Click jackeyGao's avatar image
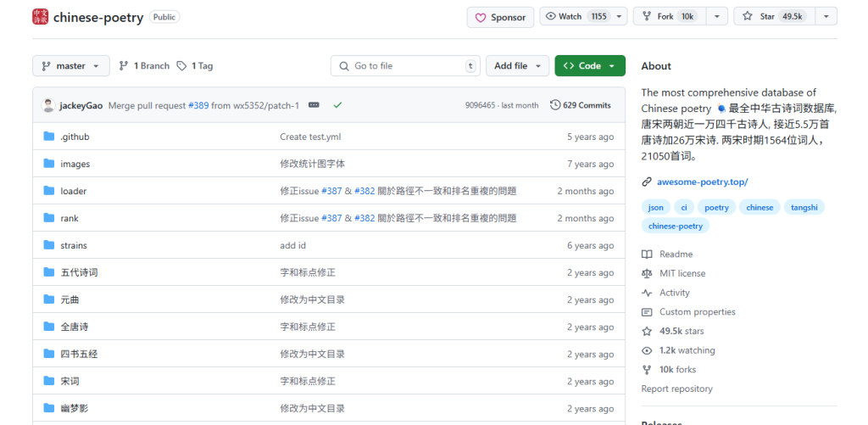Image resolution: width=868 pixels, height=425 pixels. (x=48, y=105)
